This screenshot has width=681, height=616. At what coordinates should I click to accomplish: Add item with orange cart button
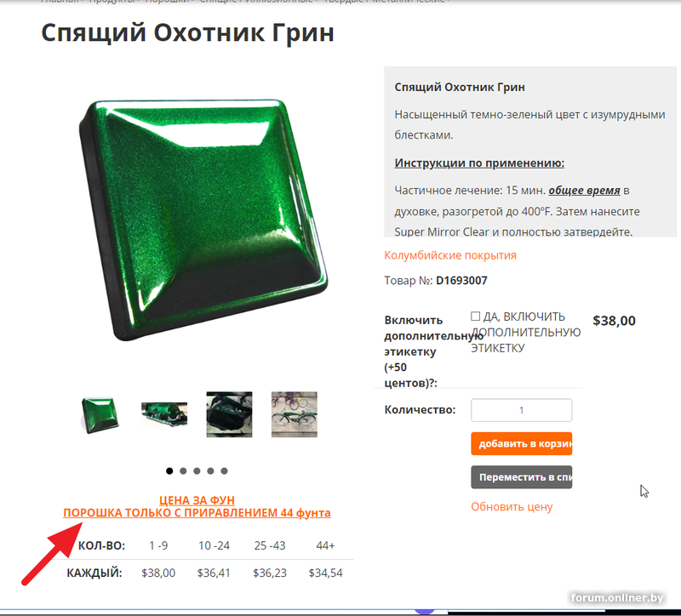click(x=521, y=443)
